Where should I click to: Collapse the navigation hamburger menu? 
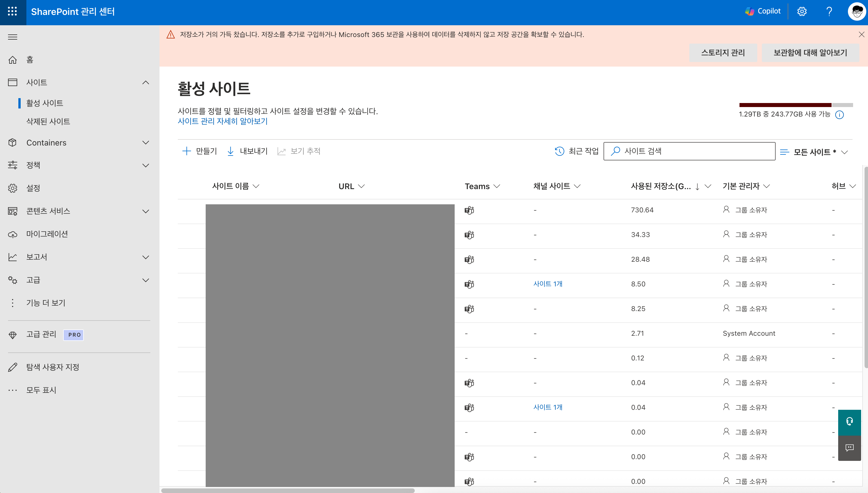(13, 37)
